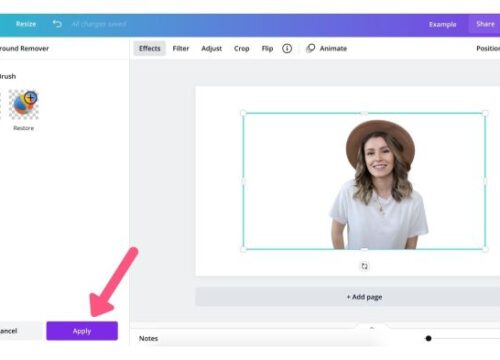Open the Notes panel

click(148, 338)
